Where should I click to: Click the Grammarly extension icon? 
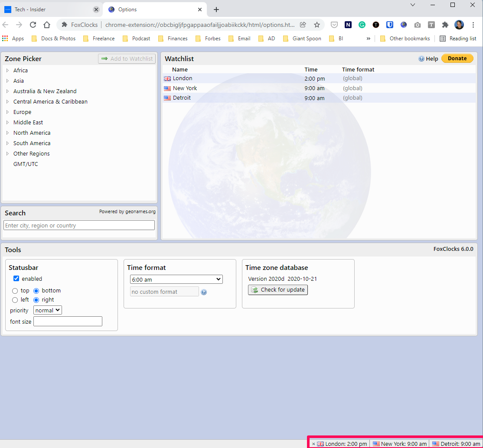point(362,25)
